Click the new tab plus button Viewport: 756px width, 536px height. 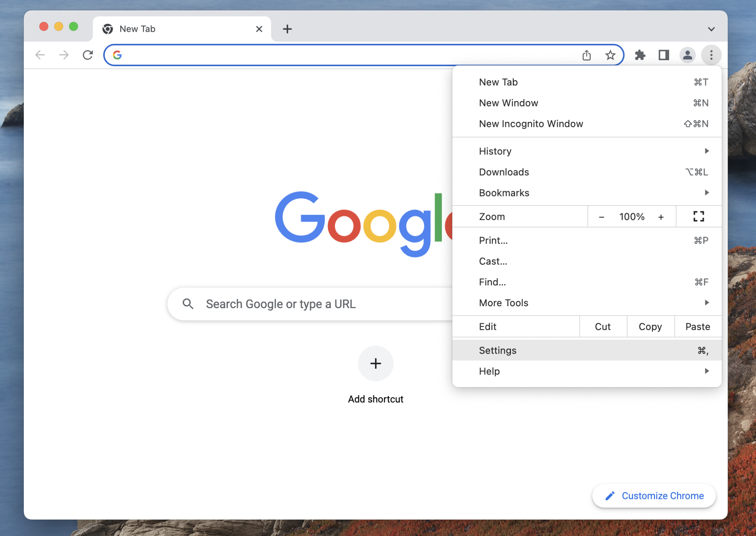tap(287, 29)
